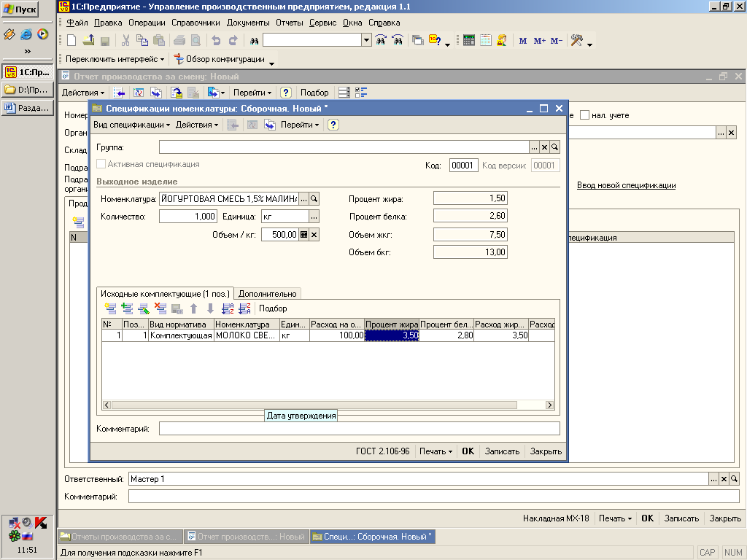Select the D:\Пр... folder taskbar item
This screenshot has width=747, height=560.
pos(27,90)
